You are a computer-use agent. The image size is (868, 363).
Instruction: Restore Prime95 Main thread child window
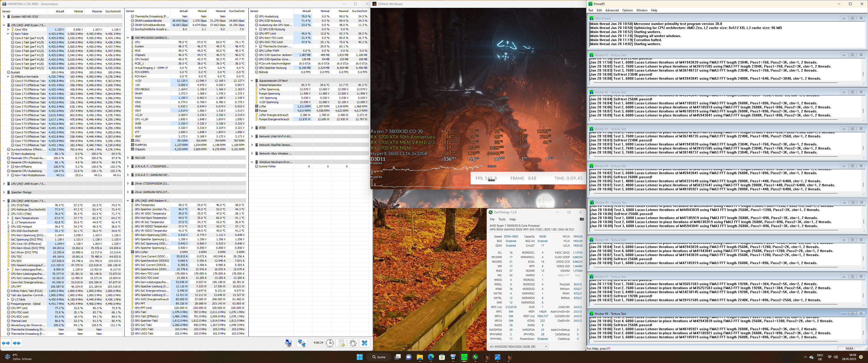[853, 18]
